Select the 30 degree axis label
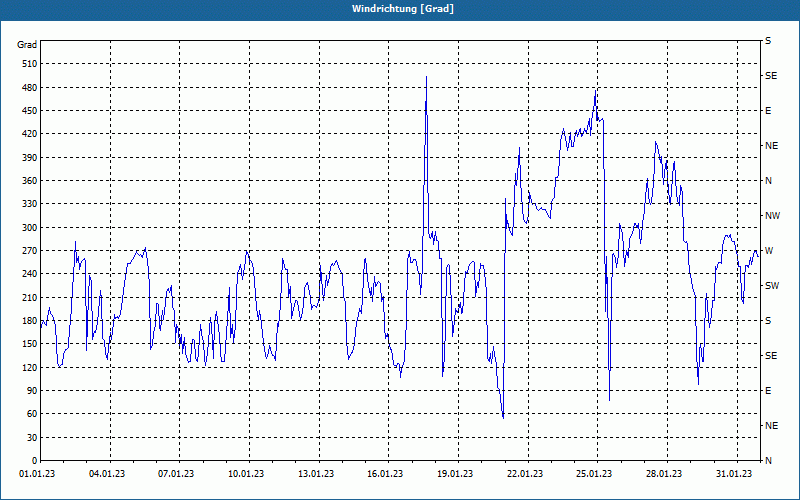The image size is (800, 500). [32, 438]
